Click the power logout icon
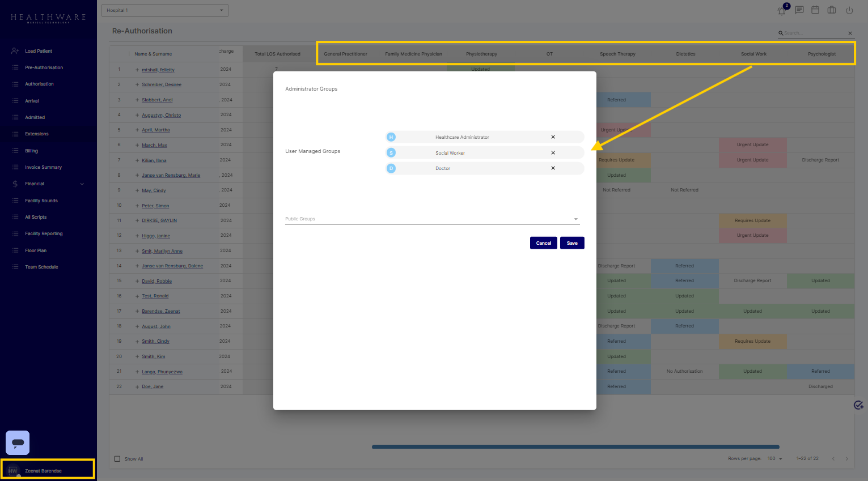The width and height of the screenshot is (868, 481). pos(849,10)
